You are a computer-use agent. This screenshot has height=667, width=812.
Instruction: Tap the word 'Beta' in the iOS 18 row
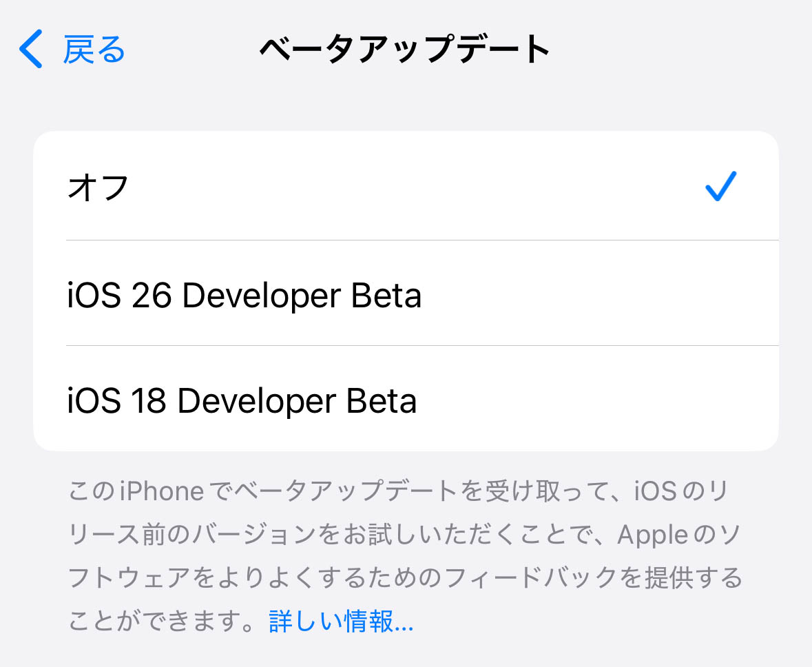382,401
